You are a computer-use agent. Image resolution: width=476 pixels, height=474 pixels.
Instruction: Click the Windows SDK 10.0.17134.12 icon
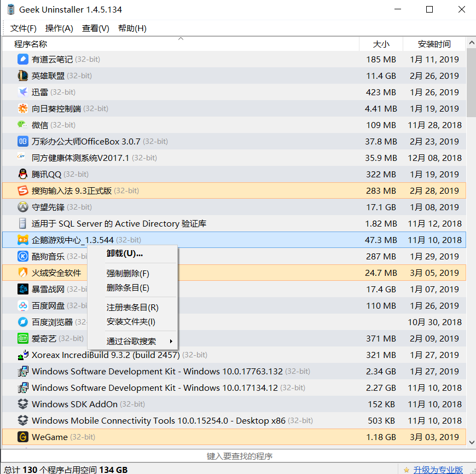point(23,387)
